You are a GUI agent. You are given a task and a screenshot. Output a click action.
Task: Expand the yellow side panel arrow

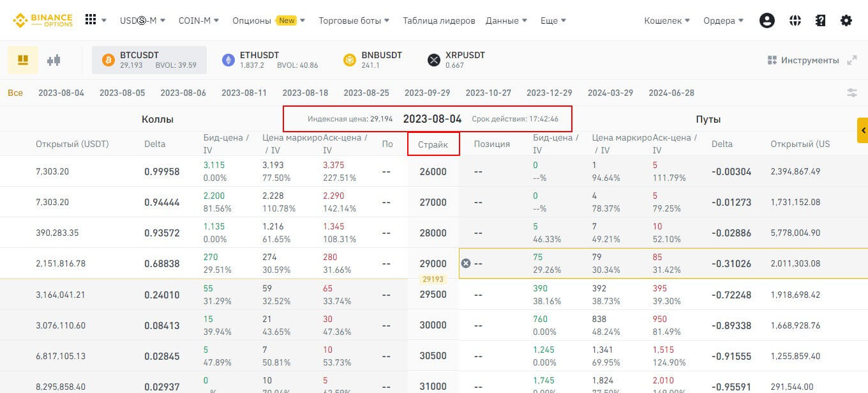[x=862, y=130]
